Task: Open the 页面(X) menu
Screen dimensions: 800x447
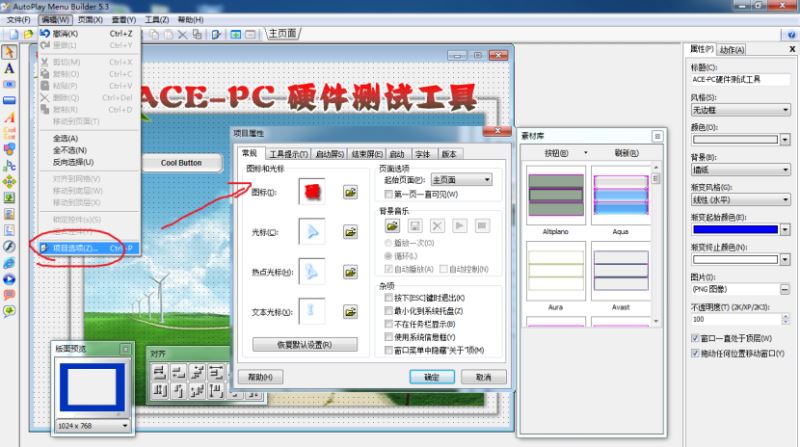Action: coord(90,19)
